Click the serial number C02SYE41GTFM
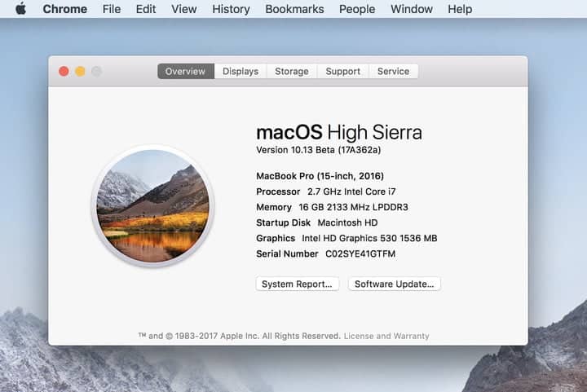The height and width of the screenshot is (392, 587). click(360, 254)
